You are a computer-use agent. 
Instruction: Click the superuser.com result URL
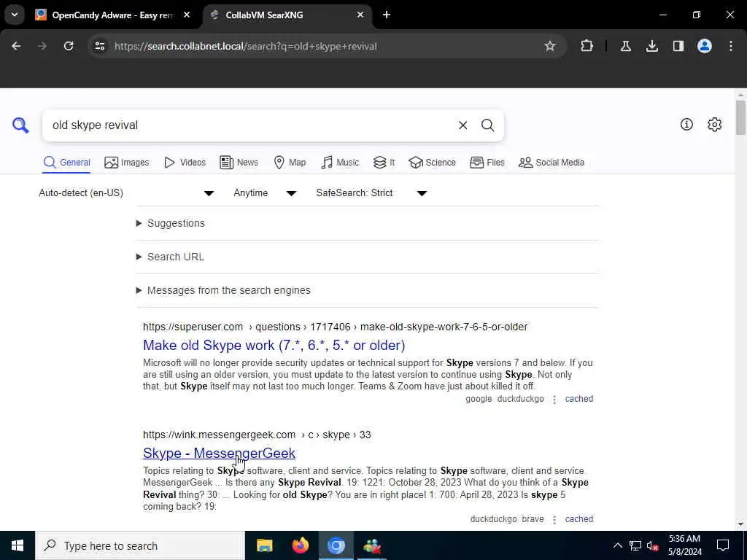click(335, 327)
